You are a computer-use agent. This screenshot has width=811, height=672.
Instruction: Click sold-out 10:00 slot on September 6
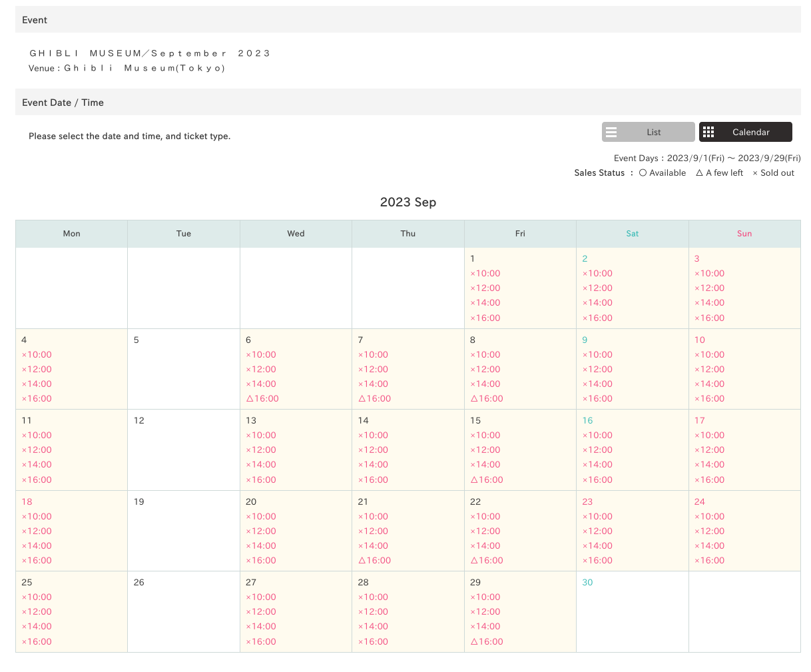pos(261,354)
